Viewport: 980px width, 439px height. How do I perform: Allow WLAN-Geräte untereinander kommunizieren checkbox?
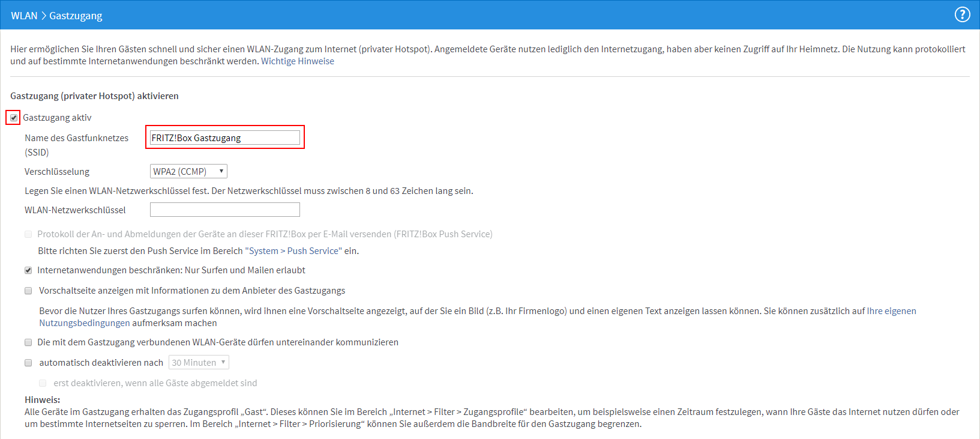coord(28,342)
